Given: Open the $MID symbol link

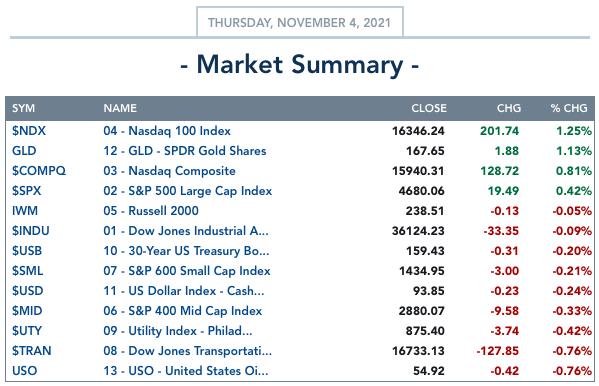Looking at the screenshot, I should point(27,310).
